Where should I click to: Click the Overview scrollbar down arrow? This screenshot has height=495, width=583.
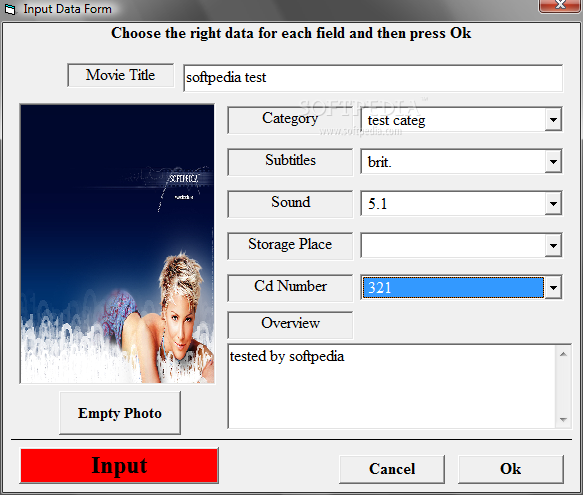pos(563,420)
